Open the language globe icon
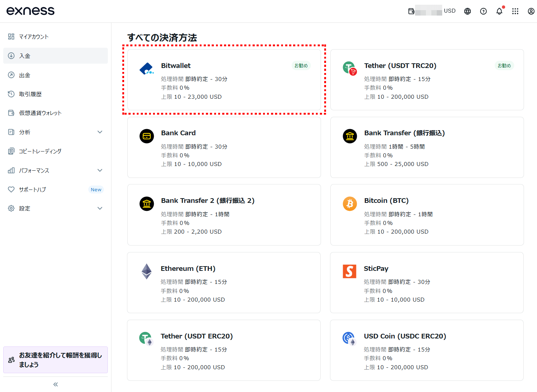The image size is (537, 392). point(468,11)
